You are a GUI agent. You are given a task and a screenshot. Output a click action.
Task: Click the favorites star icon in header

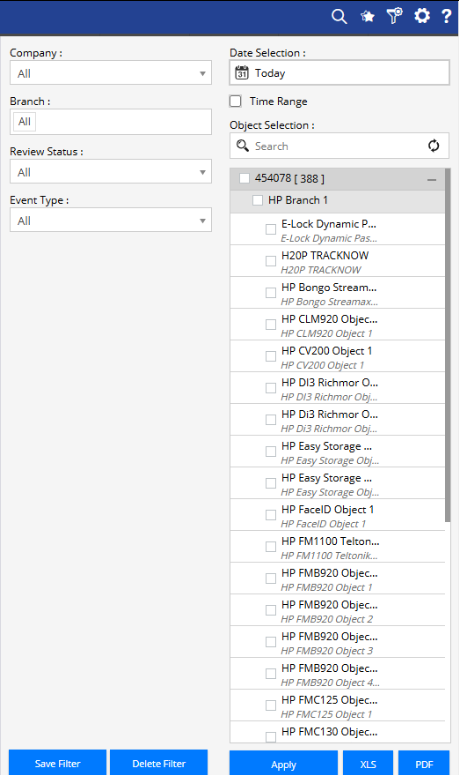click(367, 17)
